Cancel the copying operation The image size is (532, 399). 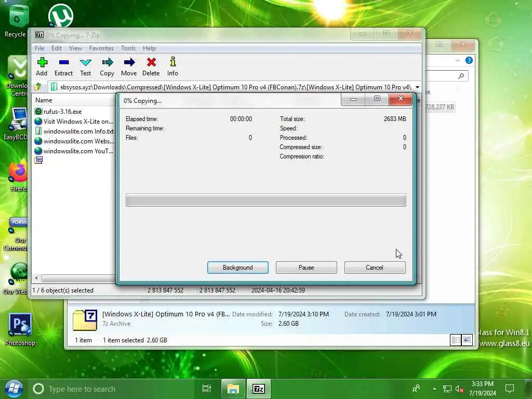pos(375,268)
